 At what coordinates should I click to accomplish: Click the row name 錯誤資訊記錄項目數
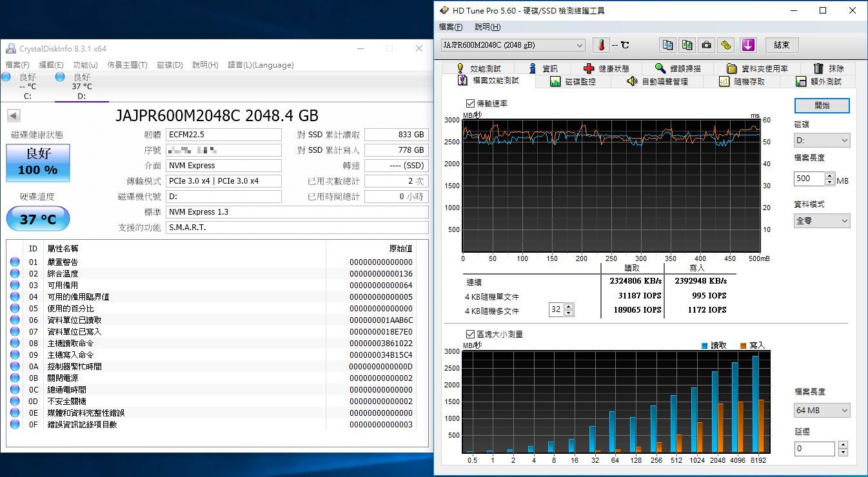[x=82, y=425]
